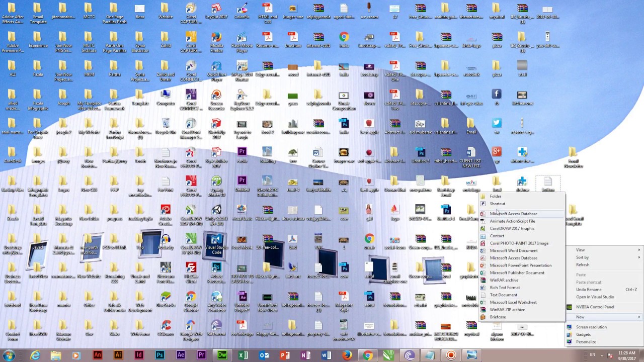Select Animate ActionScript File entry

[521, 221]
